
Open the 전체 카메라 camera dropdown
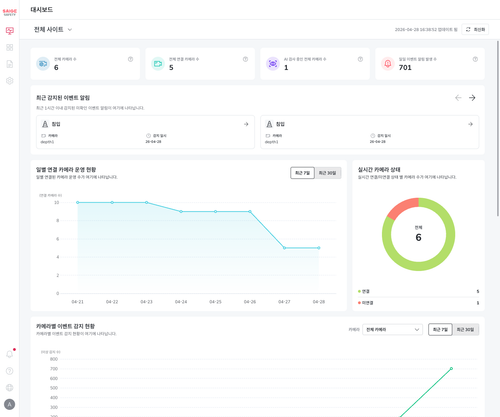coord(392,330)
